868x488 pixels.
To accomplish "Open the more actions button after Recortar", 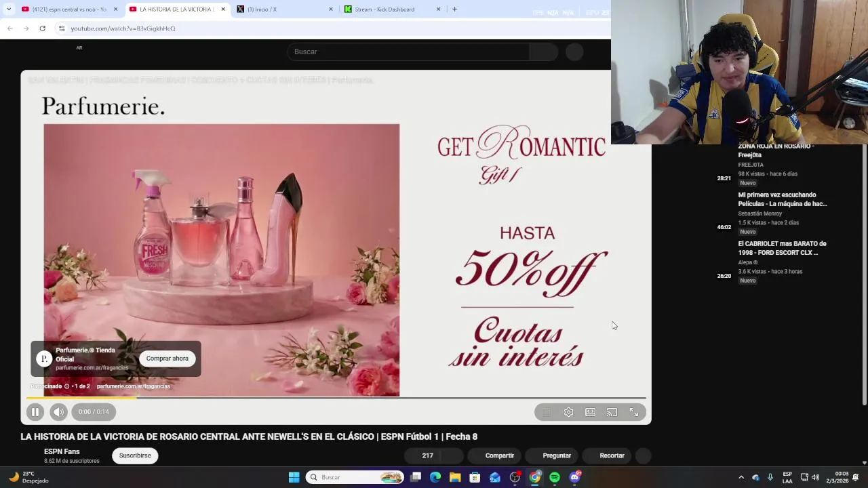I will [644, 455].
